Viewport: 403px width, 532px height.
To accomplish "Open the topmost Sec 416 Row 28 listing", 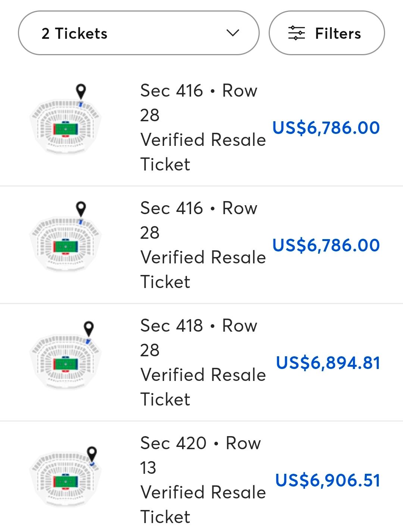I will pos(203,128).
